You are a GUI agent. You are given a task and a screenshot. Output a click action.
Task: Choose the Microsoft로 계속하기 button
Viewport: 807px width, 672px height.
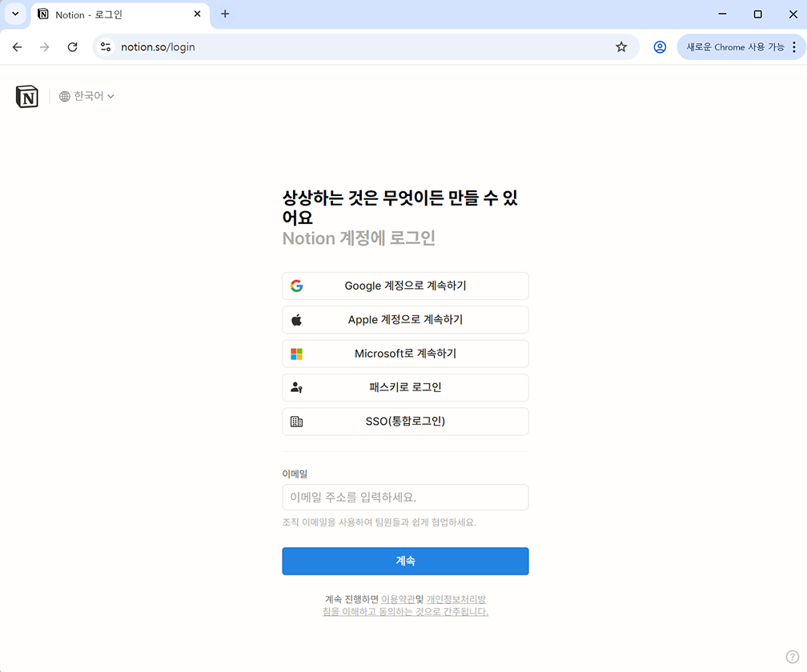(405, 354)
